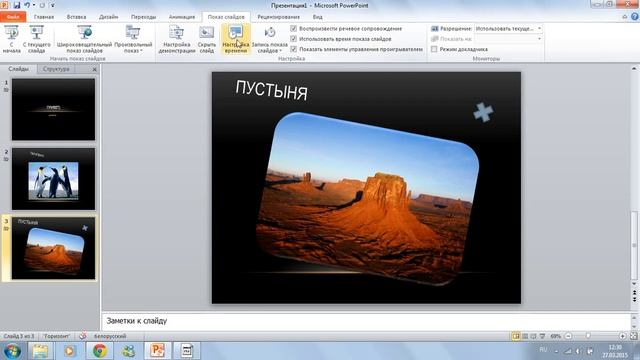The height and width of the screenshot is (360, 640).
Task: Switch to Вставка ribbon tab
Action: point(76,17)
